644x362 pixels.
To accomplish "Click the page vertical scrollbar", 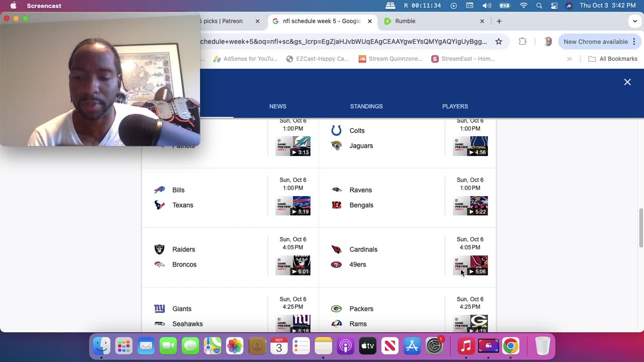I will 640,228.
